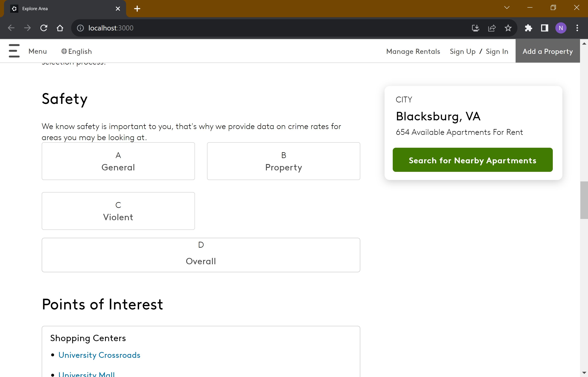
Task: Switch to the Explore Area tab
Action: coord(49,8)
